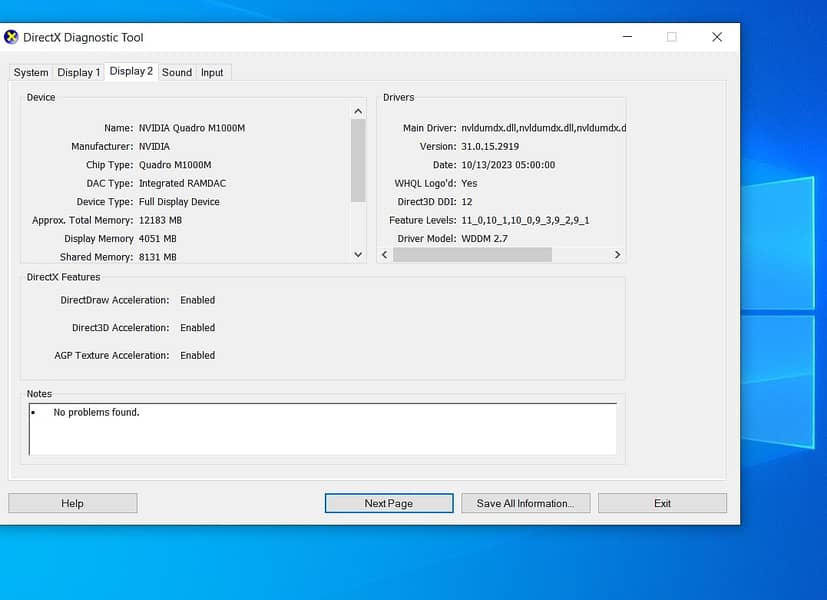Open the Display 1 tab
The height and width of the screenshot is (600, 827).
click(x=78, y=72)
